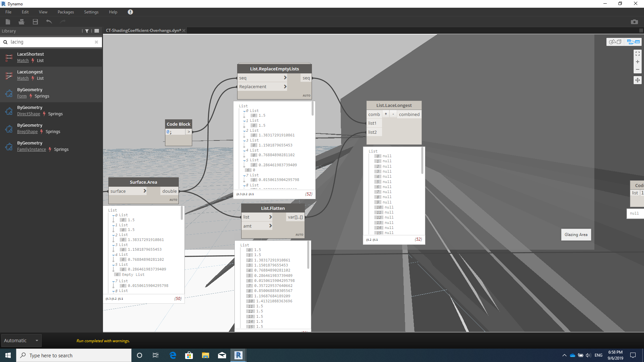This screenshot has height=362, width=644.
Task: Open Cortana from the taskbar
Action: pyautogui.click(x=140, y=355)
